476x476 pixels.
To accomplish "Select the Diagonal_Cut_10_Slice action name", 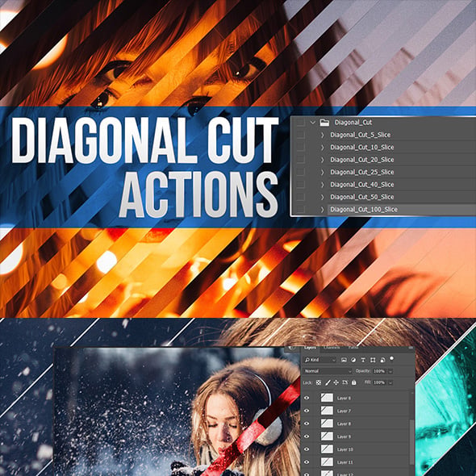I will click(362, 147).
